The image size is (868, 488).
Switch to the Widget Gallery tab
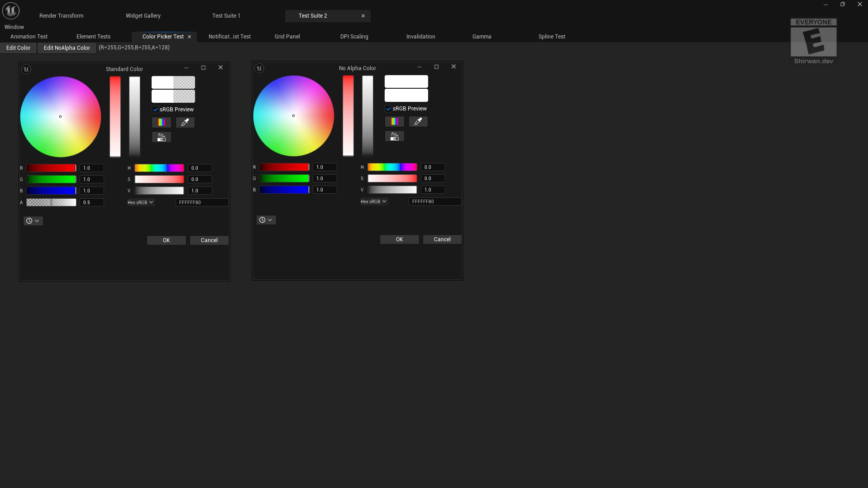(143, 16)
